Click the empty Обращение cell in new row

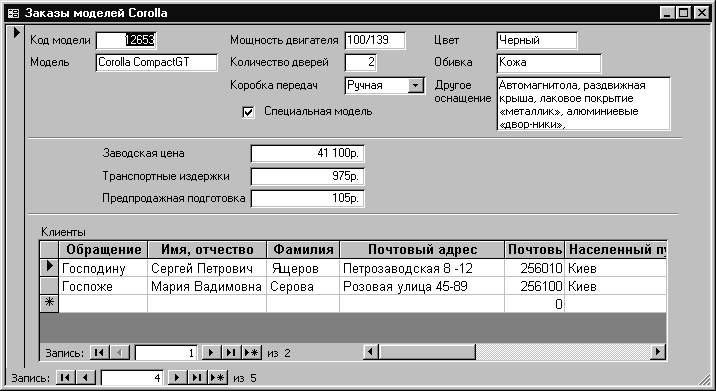103,304
